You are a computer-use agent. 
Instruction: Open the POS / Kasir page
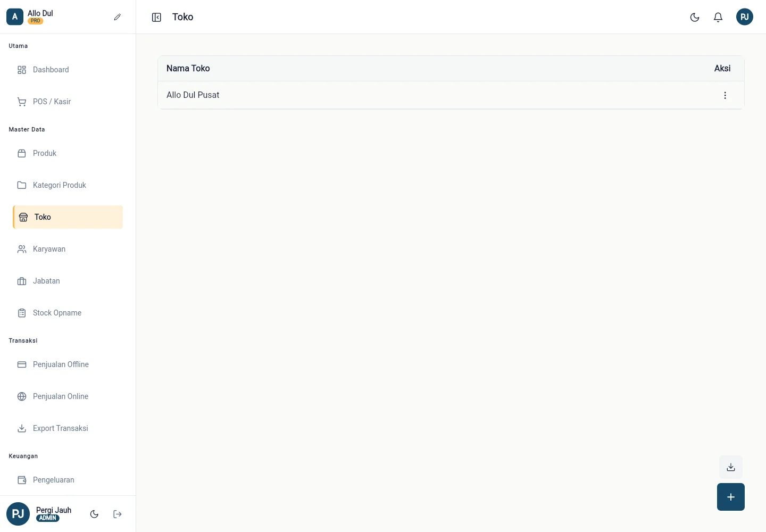pos(68,102)
